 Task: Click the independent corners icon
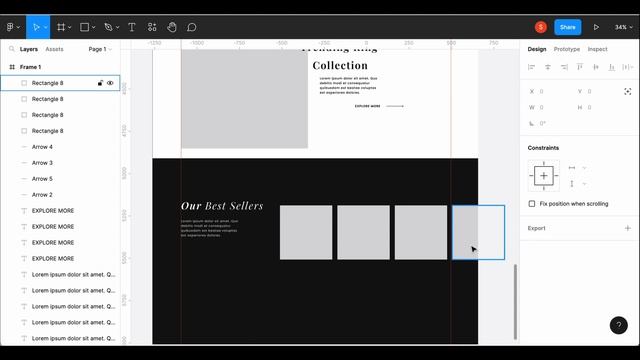628,91
